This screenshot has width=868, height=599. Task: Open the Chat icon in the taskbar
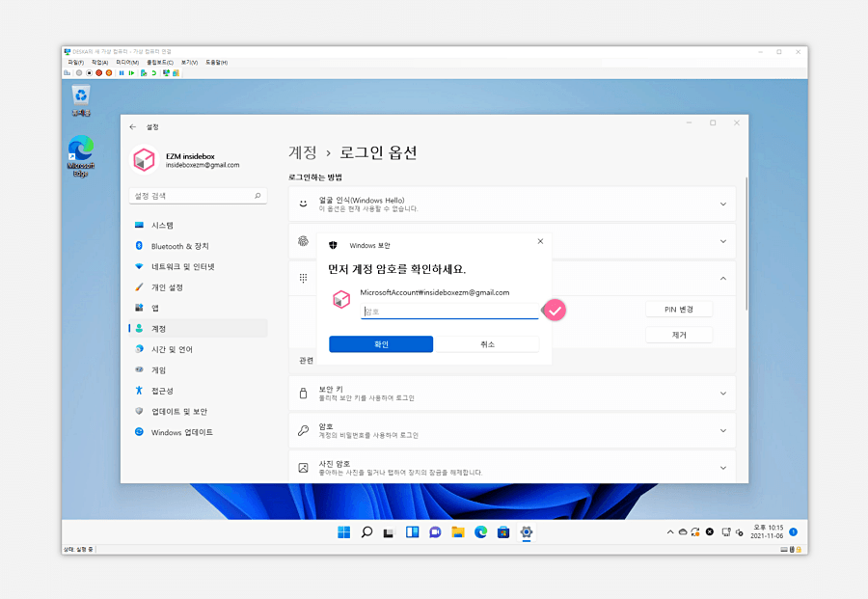(x=436, y=532)
